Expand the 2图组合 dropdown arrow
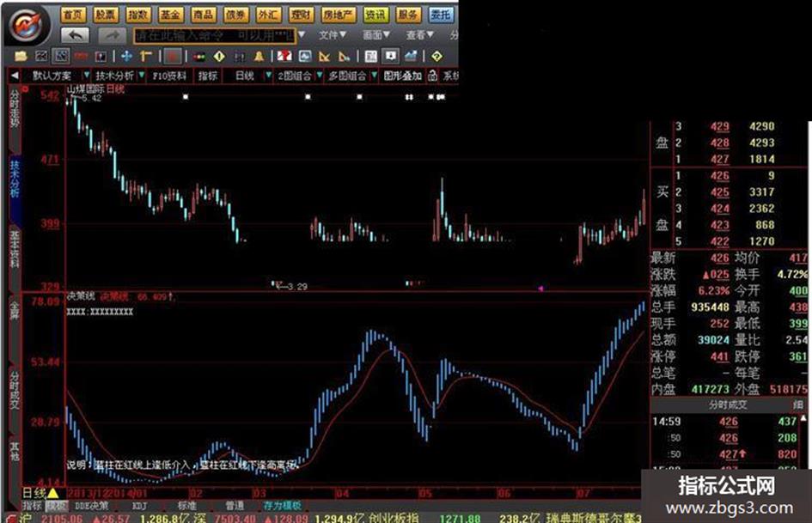812x523 pixels. point(319,76)
